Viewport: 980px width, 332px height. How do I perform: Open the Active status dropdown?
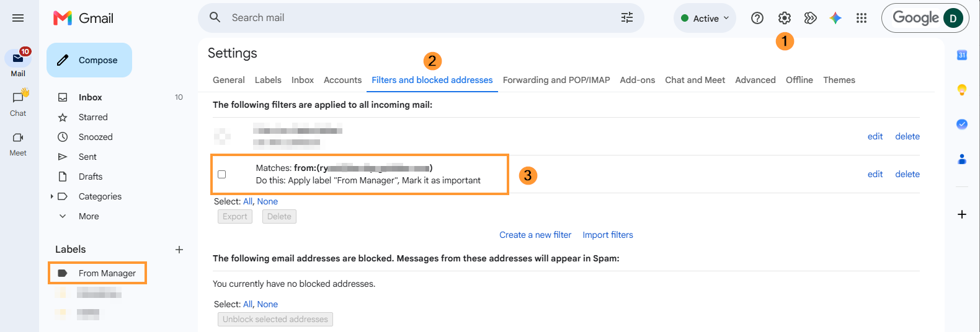click(705, 18)
